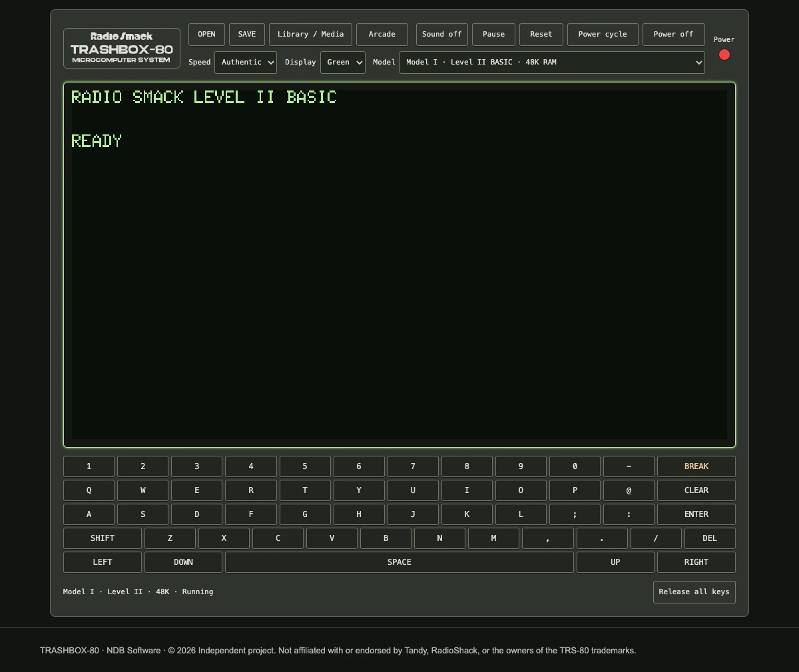The width and height of the screenshot is (799, 672).
Task: Open the Display color dropdown
Action: point(343,63)
